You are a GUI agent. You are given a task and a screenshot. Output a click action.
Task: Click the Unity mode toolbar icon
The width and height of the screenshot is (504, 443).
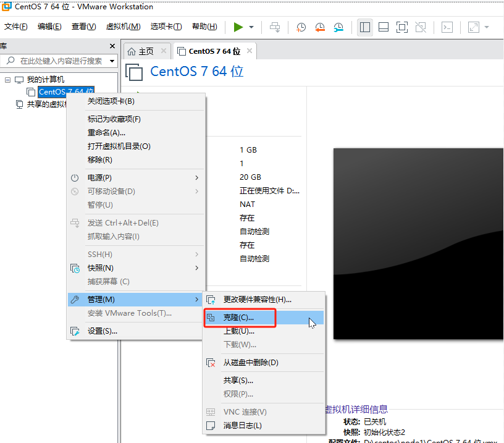[x=421, y=27]
